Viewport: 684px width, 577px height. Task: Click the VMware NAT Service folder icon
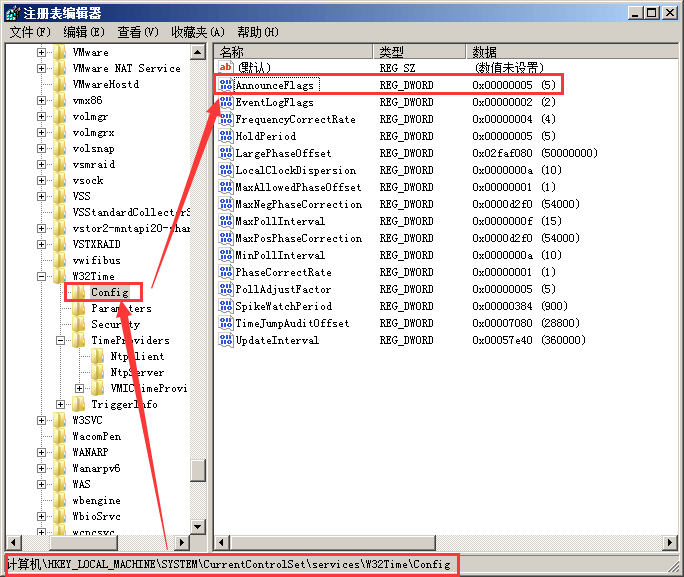tap(60, 68)
